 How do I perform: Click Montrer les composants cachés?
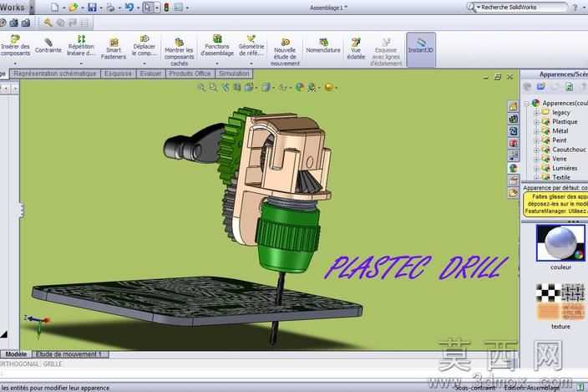coord(179,52)
